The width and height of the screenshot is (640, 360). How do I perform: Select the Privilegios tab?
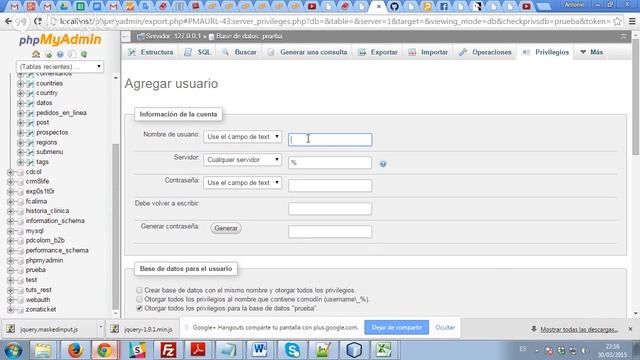point(546,52)
